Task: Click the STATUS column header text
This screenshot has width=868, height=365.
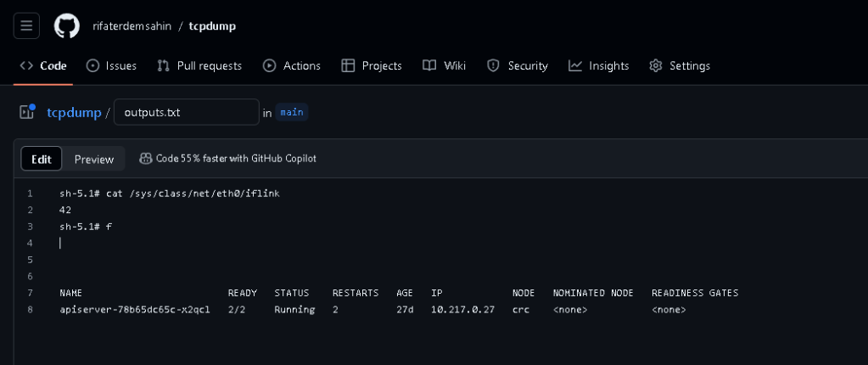Action: pos(292,293)
